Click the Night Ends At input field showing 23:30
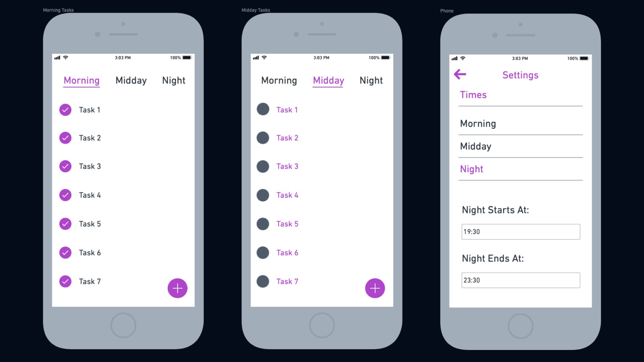The image size is (644, 362). (x=520, y=280)
